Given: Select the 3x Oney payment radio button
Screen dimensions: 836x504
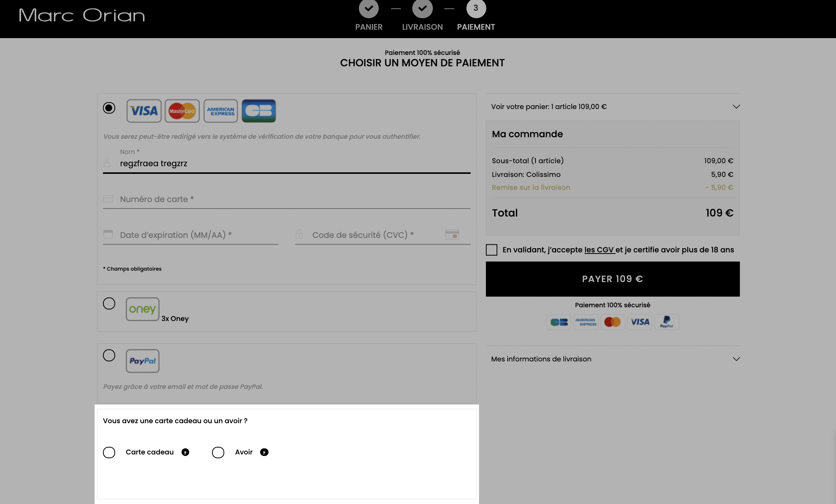Looking at the screenshot, I should point(109,303).
